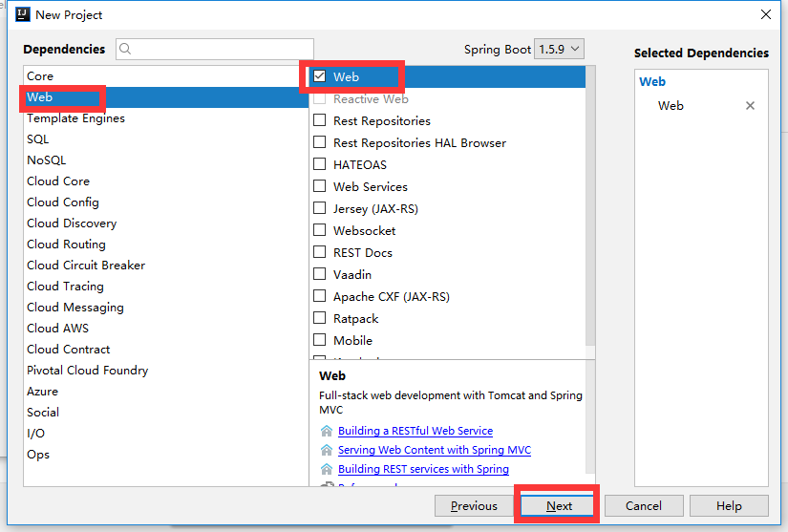Select the Cloud Discovery category
788x532 pixels.
[166, 223]
